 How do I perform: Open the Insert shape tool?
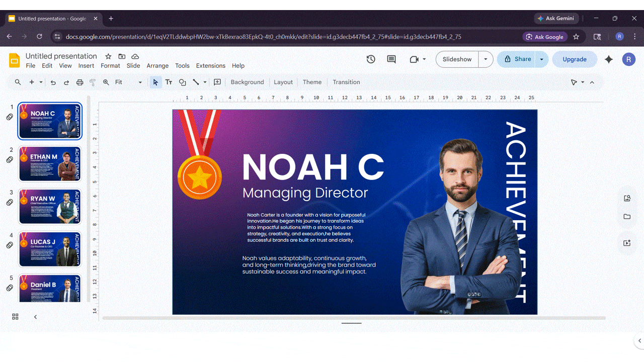[182, 82]
